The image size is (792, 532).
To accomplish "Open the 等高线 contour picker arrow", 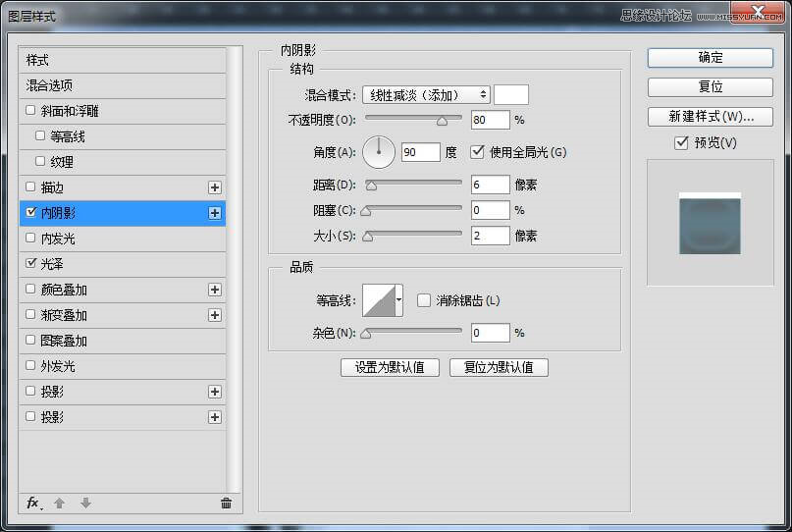I will (398, 300).
